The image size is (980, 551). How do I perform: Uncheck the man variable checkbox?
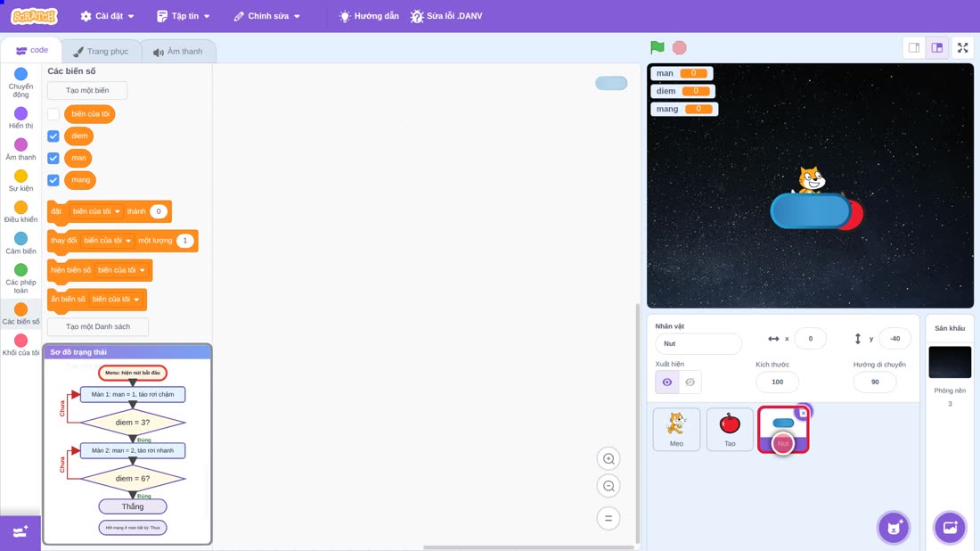click(53, 158)
